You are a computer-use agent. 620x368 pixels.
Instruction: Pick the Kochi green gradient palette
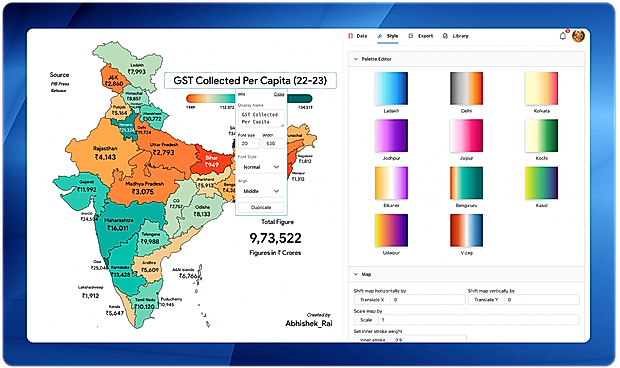pos(541,136)
